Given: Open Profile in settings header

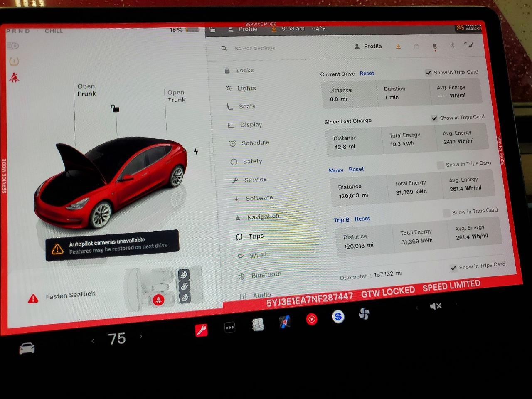Looking at the screenshot, I should 368,47.
